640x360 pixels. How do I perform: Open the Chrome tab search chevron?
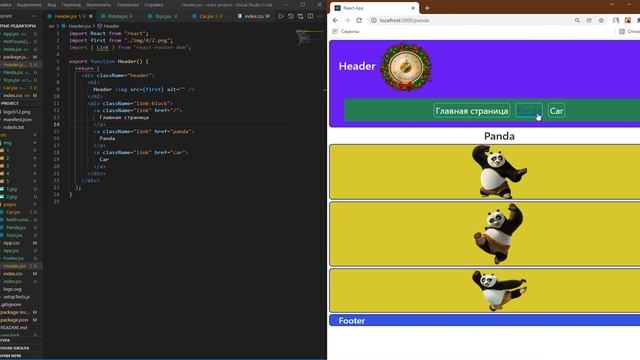point(612,4)
